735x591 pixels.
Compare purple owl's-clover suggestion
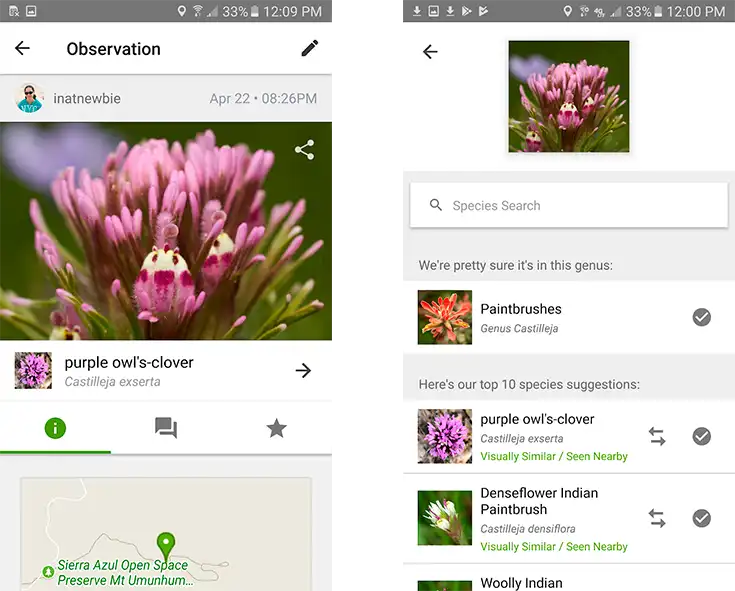[x=657, y=436]
